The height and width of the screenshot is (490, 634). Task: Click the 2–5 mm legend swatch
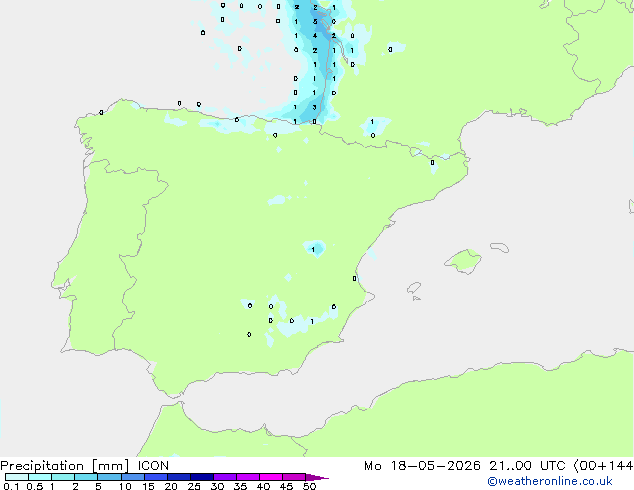86,477
